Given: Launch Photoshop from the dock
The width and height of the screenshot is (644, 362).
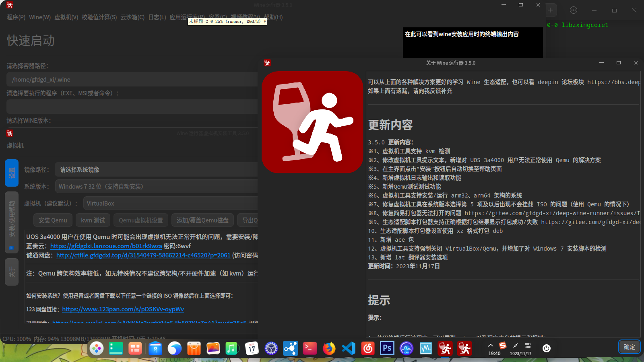Looking at the screenshot, I should pyautogui.click(x=387, y=348).
